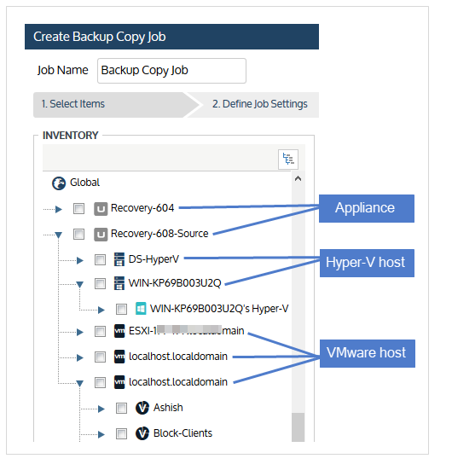Screen dimensions: 452x476
Task: Click the Recovery-608-Source appliance icon
Action: coord(101,235)
